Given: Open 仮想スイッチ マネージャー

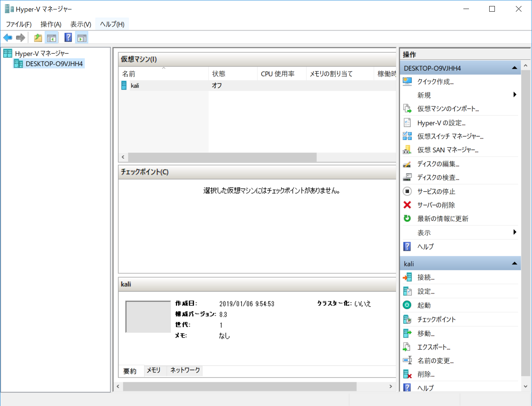Looking at the screenshot, I should pyautogui.click(x=450, y=136).
